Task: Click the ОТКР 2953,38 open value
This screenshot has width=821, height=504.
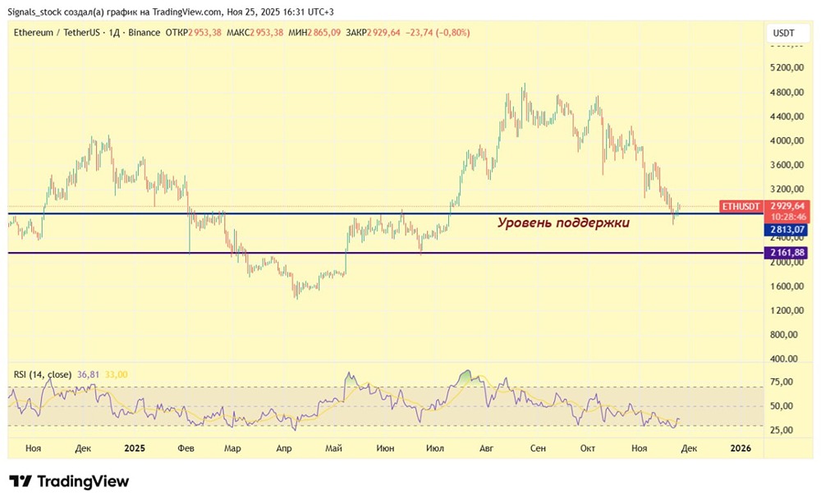Action: [193, 33]
